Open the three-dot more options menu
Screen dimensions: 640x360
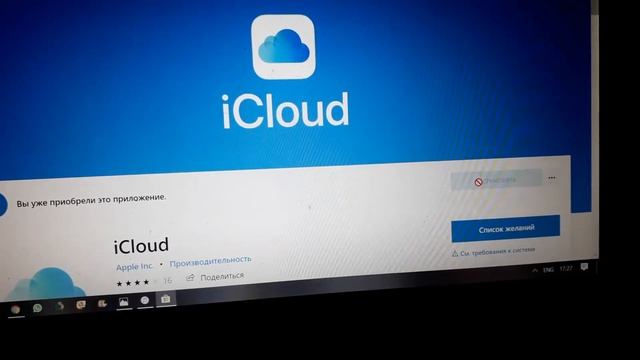pos(552,178)
